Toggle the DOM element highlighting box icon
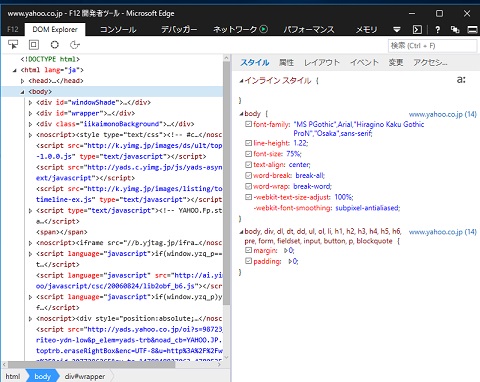Screen dimensions: 480x382 (34, 44)
